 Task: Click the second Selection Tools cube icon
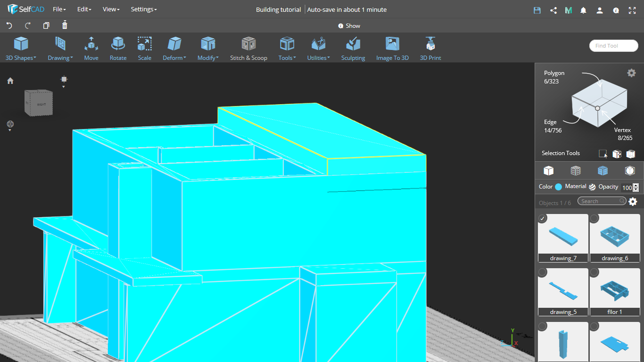click(x=617, y=154)
